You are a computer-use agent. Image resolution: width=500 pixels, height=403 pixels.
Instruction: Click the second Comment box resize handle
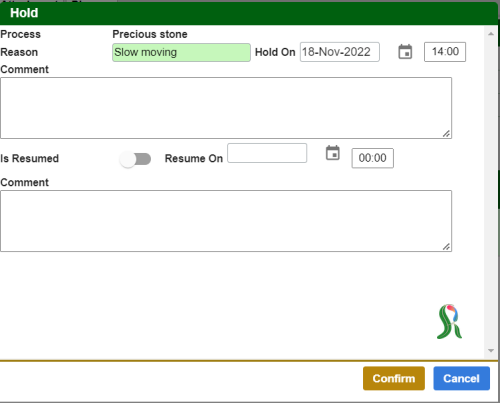point(446,246)
